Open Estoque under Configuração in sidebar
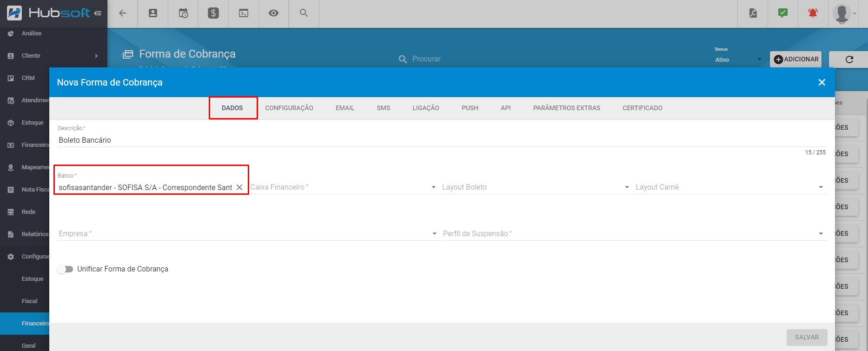 point(33,279)
